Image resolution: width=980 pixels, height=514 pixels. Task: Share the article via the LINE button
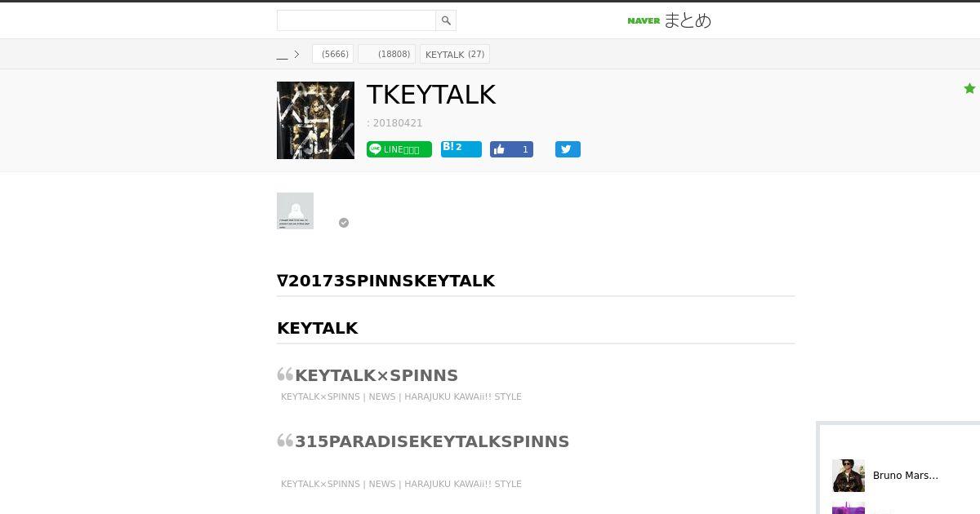399,149
